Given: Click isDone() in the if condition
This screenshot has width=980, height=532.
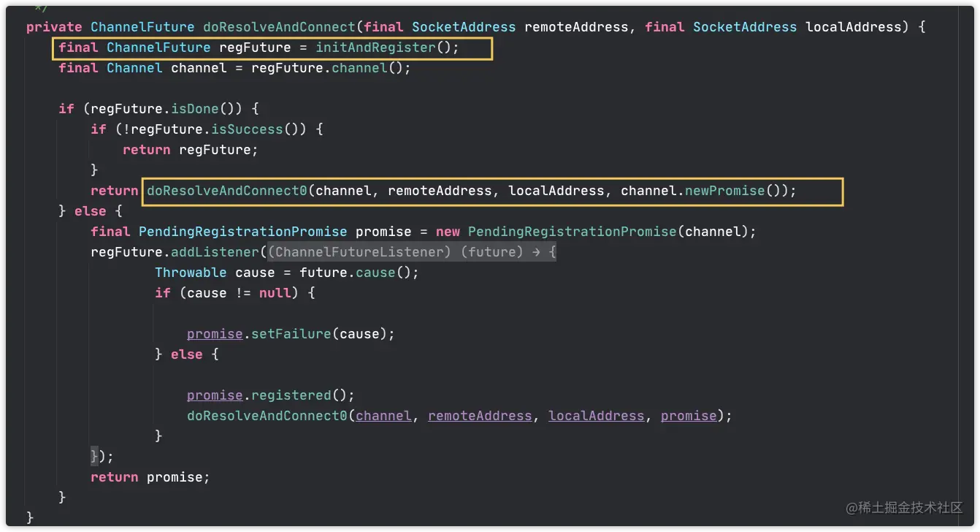Looking at the screenshot, I should click(207, 109).
